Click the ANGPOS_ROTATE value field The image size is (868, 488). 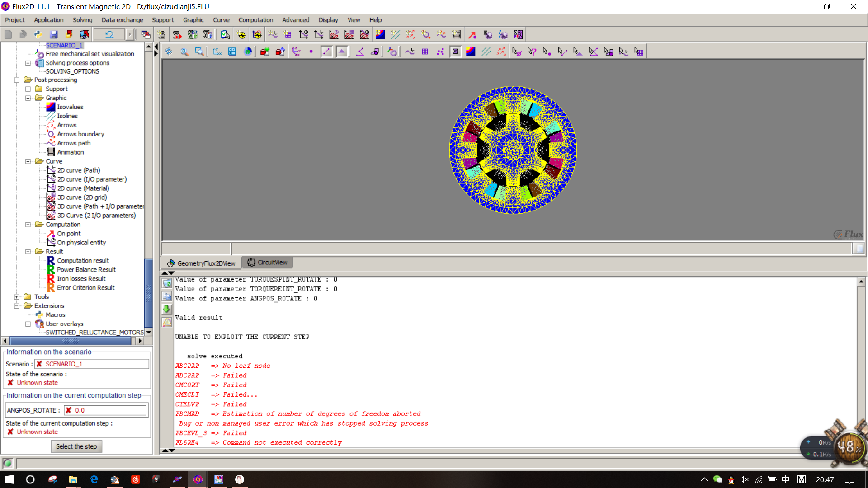tap(105, 410)
